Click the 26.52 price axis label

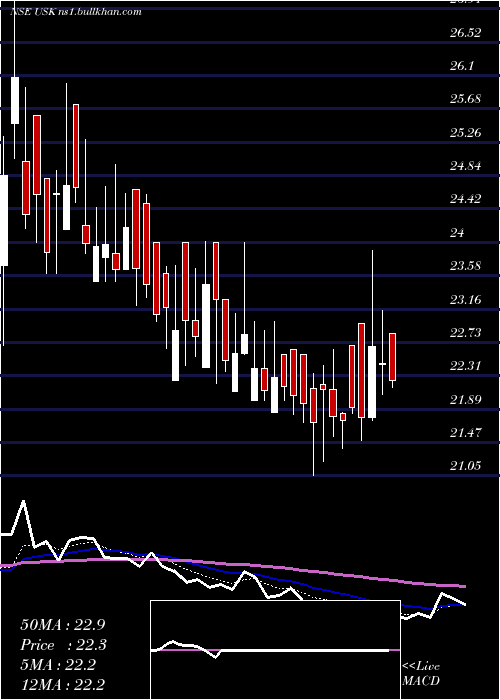point(466,32)
